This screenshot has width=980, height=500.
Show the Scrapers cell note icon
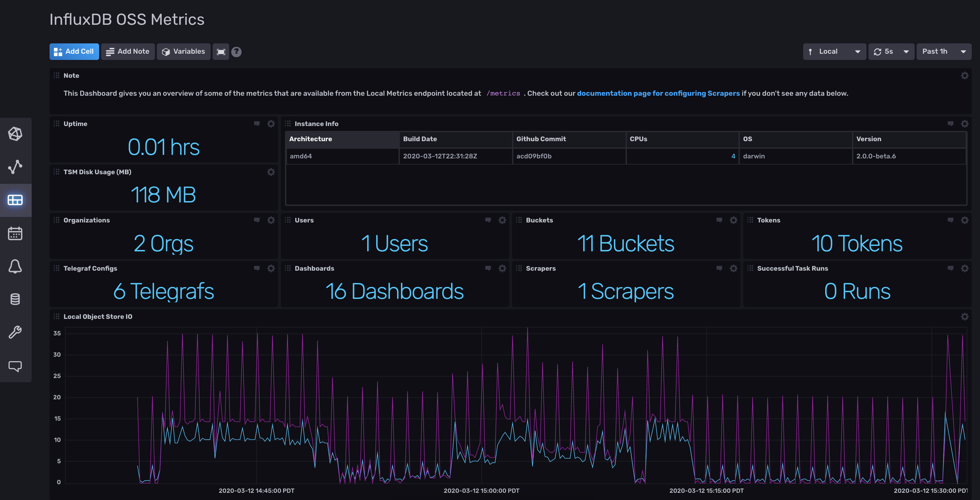720,269
